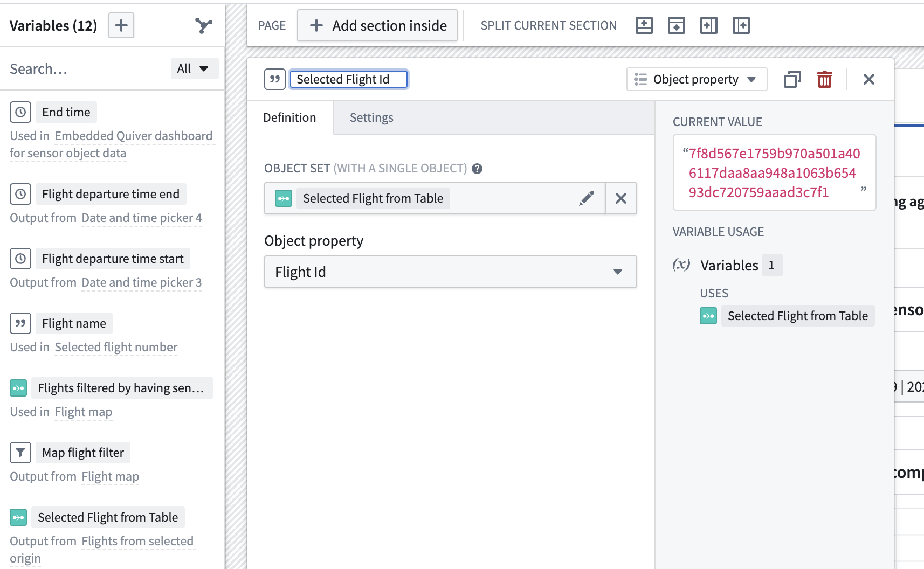Viewport: 924px width, 569px height.
Task: Open the variable dependency graph icon
Action: click(x=203, y=25)
